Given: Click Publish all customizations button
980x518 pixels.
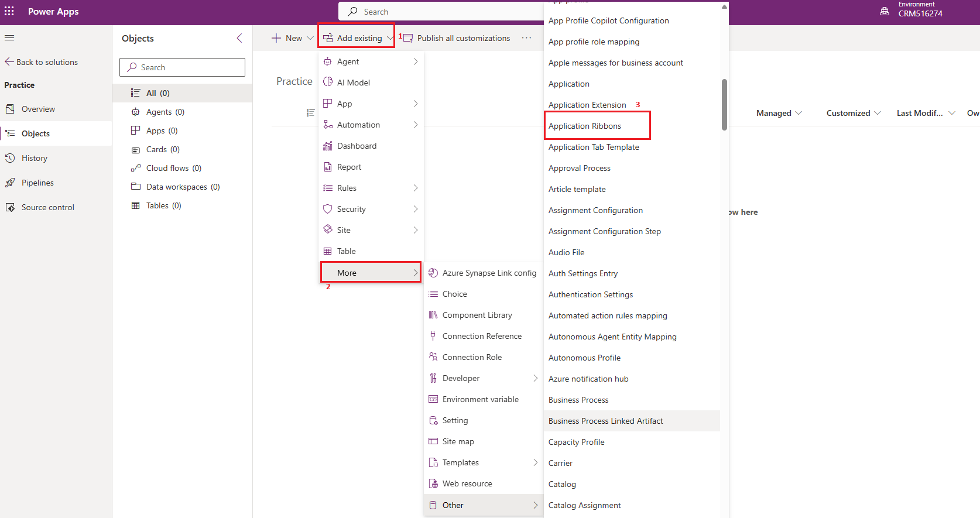Looking at the screenshot, I should (457, 38).
